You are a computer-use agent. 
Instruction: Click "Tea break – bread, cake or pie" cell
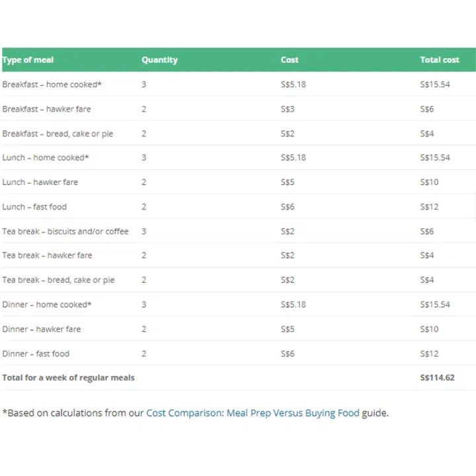58,280
